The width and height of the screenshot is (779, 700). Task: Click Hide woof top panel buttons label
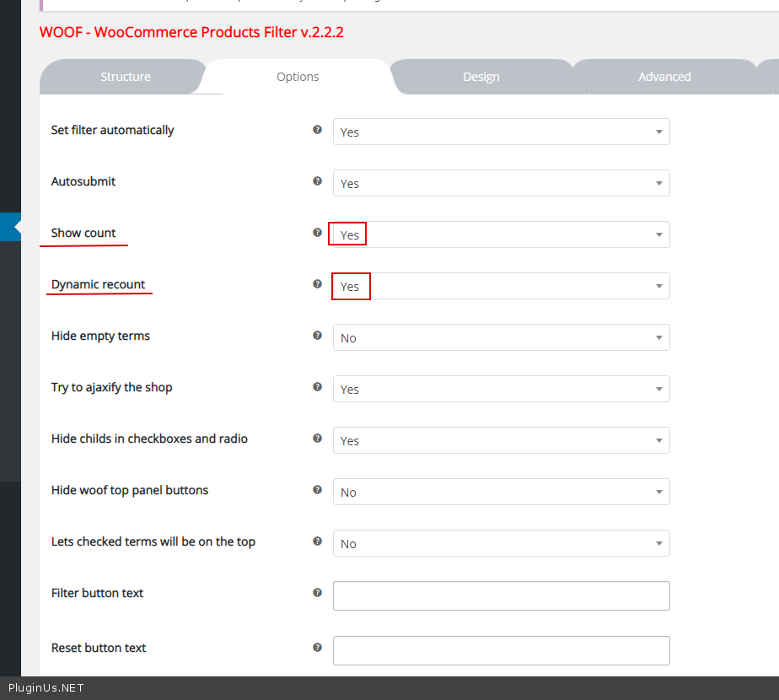pos(130,490)
